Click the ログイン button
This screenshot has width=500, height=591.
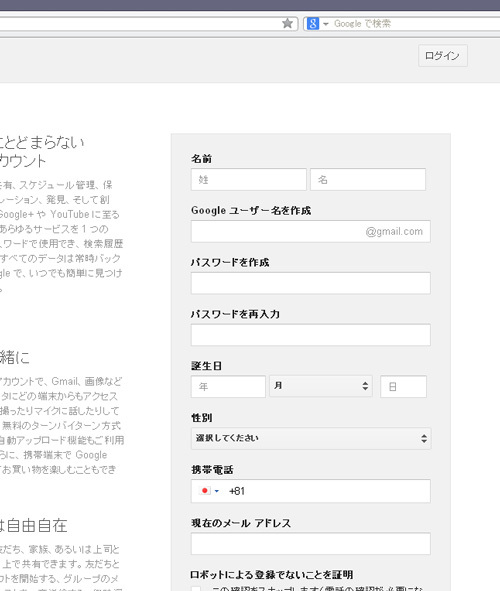click(443, 56)
